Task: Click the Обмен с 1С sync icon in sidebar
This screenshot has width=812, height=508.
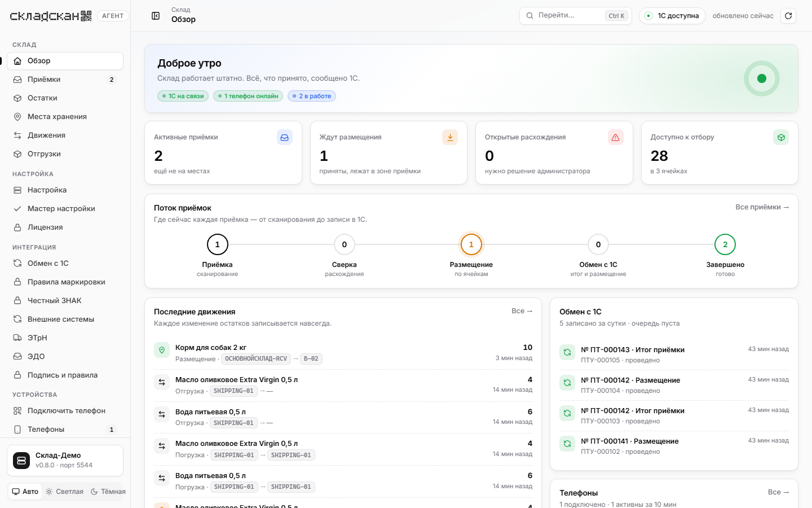Action: [x=17, y=264]
